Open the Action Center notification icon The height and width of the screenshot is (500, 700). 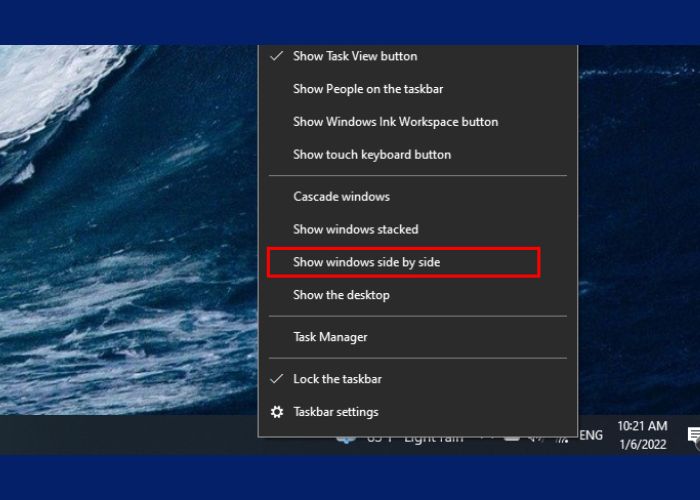(x=693, y=435)
